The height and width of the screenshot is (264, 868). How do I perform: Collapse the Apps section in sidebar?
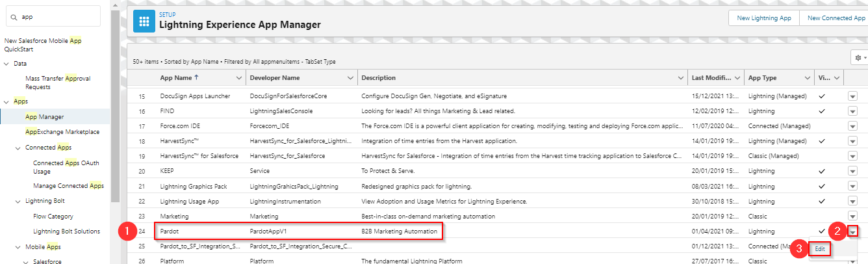click(x=7, y=101)
